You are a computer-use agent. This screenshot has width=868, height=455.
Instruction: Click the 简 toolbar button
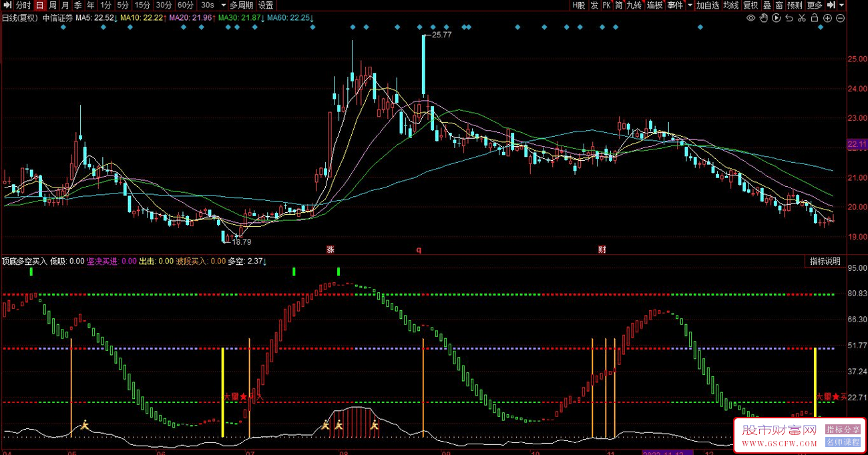619,5
